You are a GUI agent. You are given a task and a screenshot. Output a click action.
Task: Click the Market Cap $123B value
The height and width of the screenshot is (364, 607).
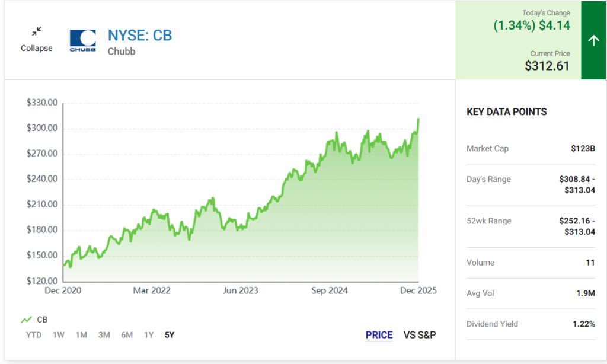coord(583,148)
